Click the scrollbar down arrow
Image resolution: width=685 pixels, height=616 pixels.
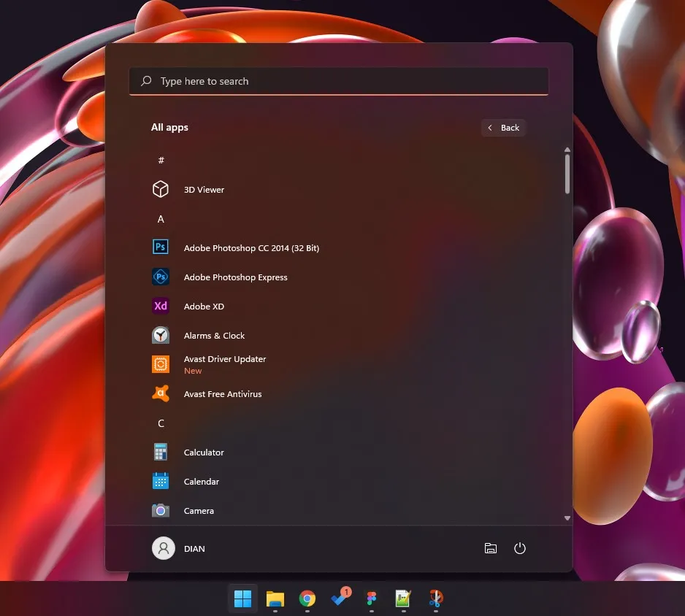click(x=567, y=517)
